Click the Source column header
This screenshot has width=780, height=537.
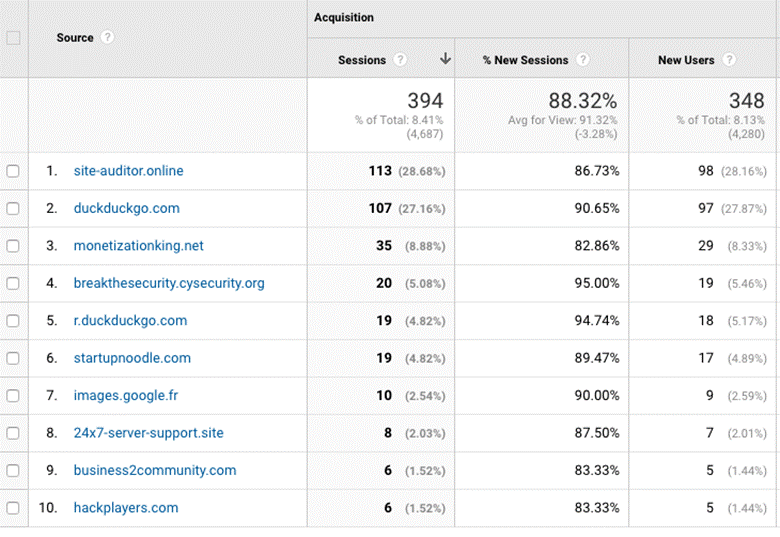pyautogui.click(x=75, y=38)
